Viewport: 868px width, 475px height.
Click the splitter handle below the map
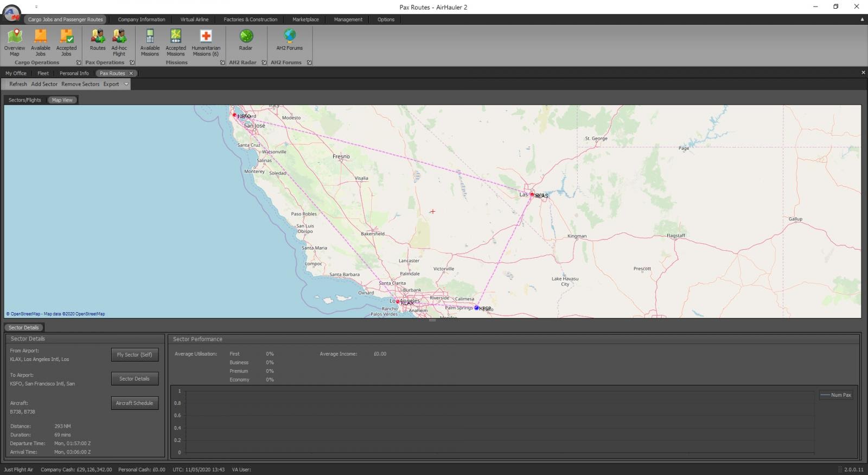[432, 320]
